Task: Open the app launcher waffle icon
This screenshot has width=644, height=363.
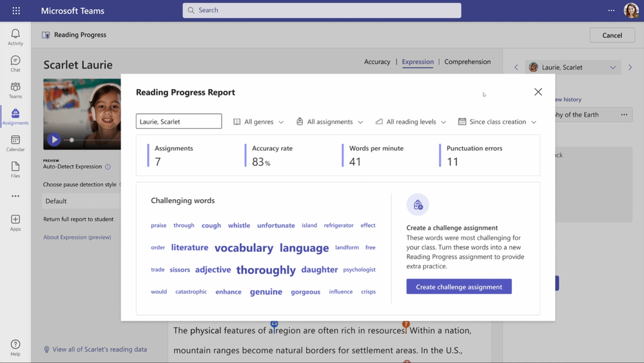Action: tap(16, 10)
